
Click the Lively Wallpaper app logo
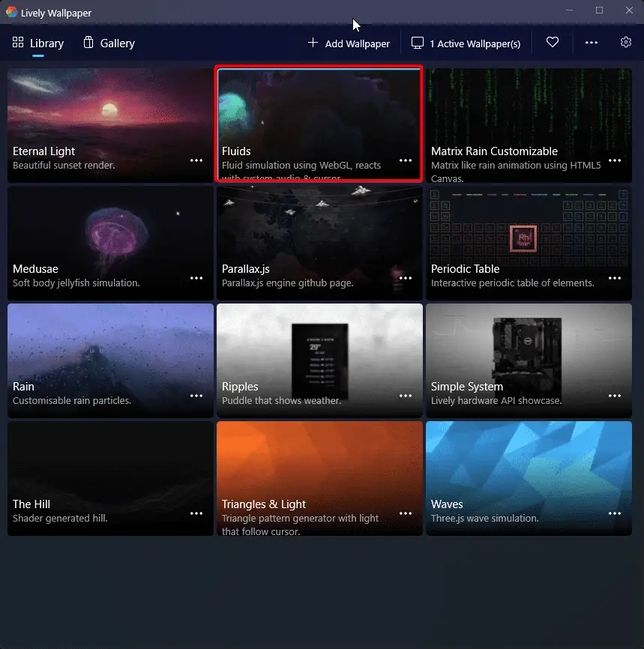tap(11, 12)
